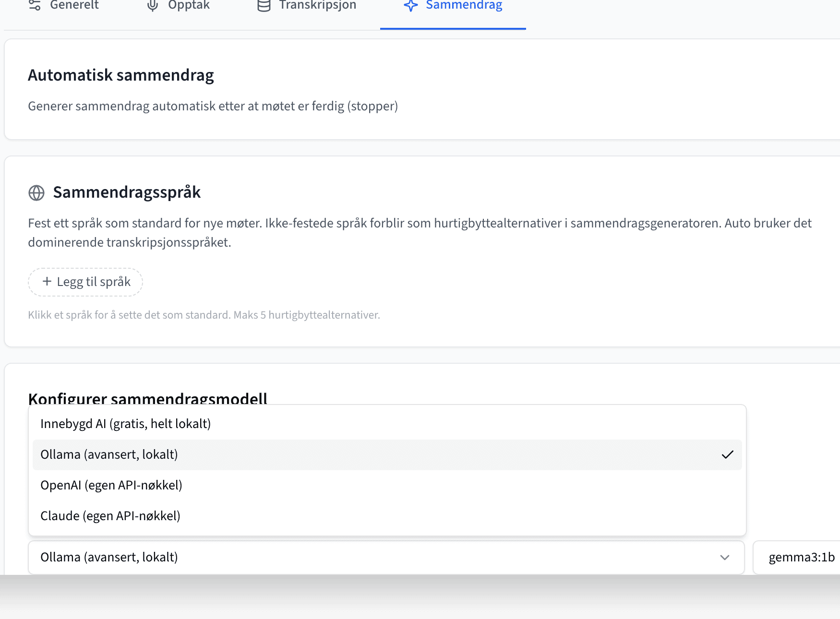Click the 'Generer sammendrag automatisk' description

click(x=213, y=106)
